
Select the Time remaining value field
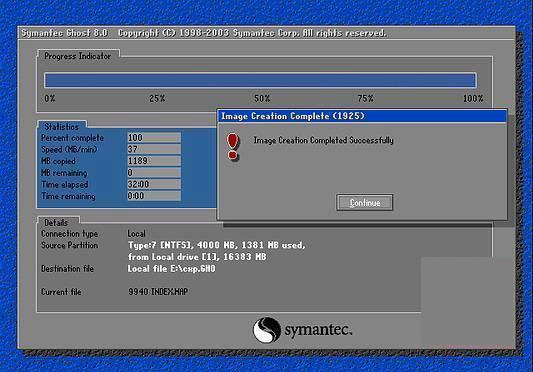click(x=154, y=196)
